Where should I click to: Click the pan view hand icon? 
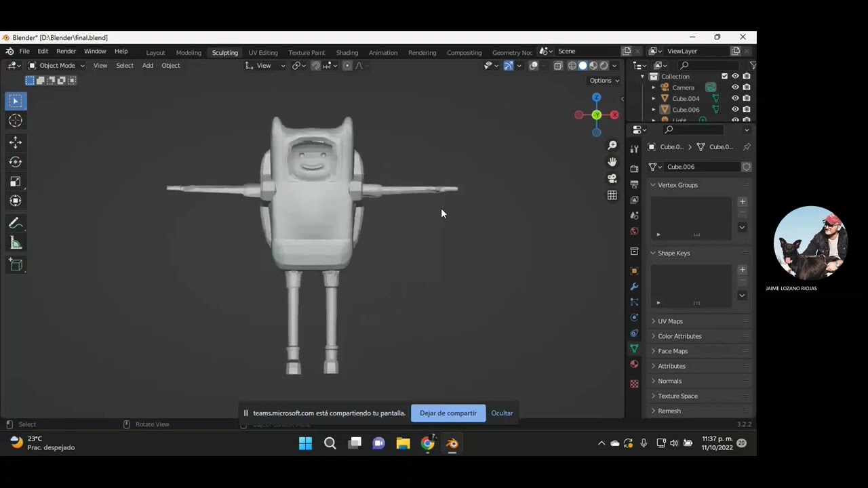(x=612, y=162)
